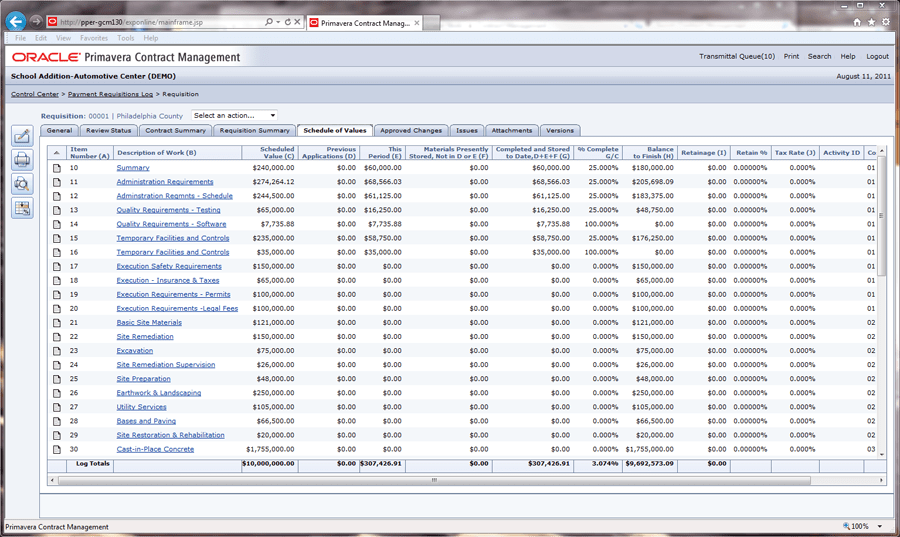The width and height of the screenshot is (900, 537).
Task: Click document icon for item 26 row
Action: pyautogui.click(x=57, y=393)
